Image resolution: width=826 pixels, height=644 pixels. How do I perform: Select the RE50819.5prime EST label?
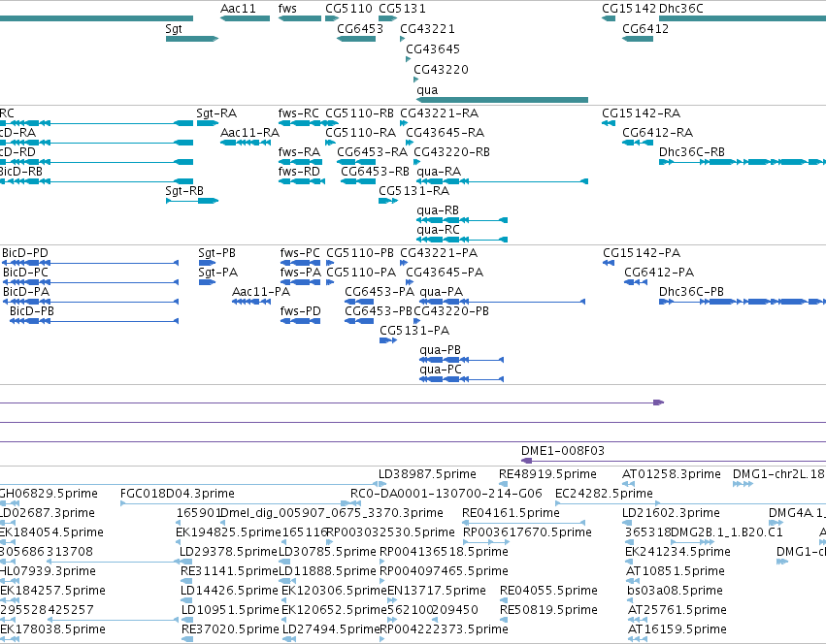pos(548,610)
